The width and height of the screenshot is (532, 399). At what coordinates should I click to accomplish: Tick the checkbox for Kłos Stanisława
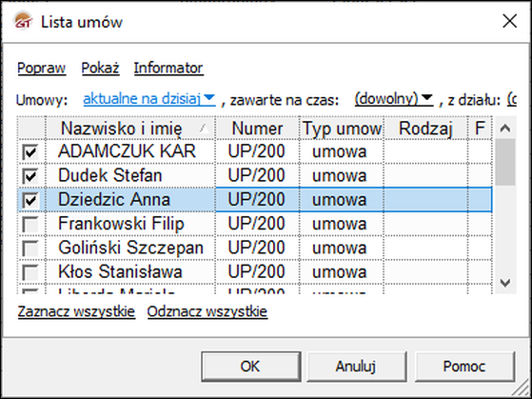point(30,272)
